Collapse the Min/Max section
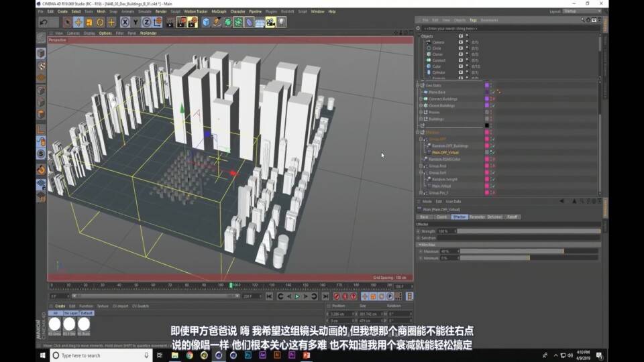 (x=419, y=245)
